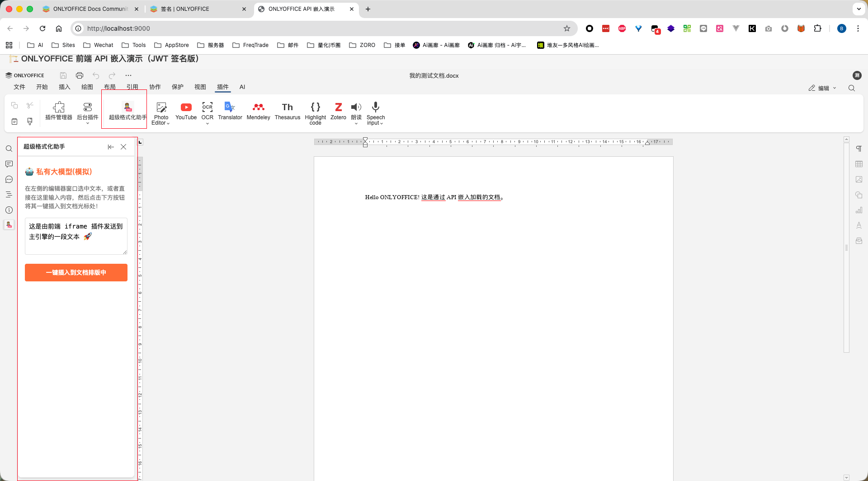Click into the plugin text input area
Image resolution: width=868 pixels, height=481 pixels.
coord(76,236)
